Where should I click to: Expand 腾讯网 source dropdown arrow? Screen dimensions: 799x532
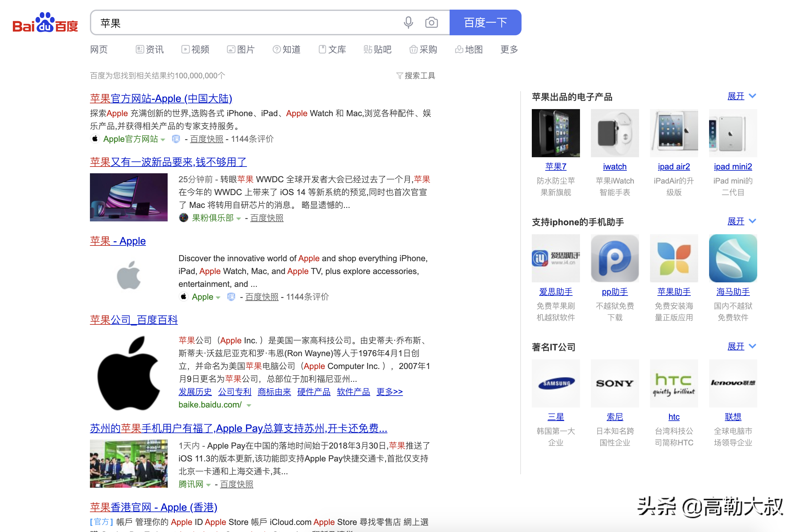208,485
